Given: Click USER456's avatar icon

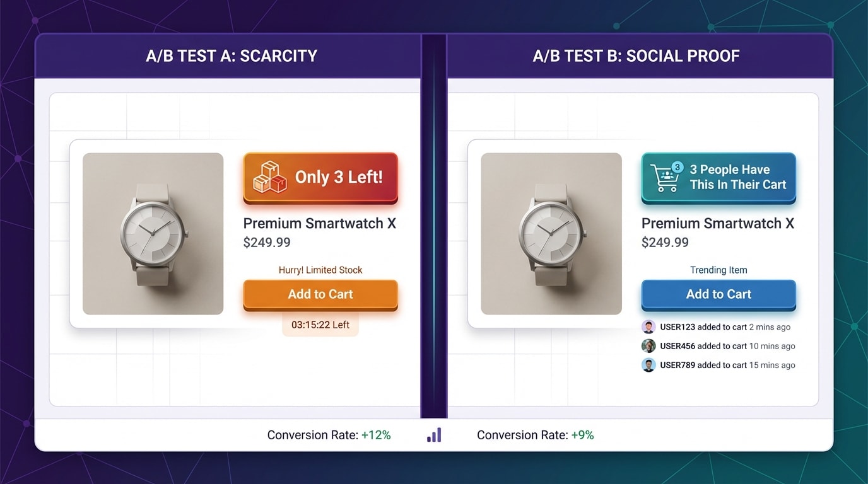Looking at the screenshot, I should point(648,345).
